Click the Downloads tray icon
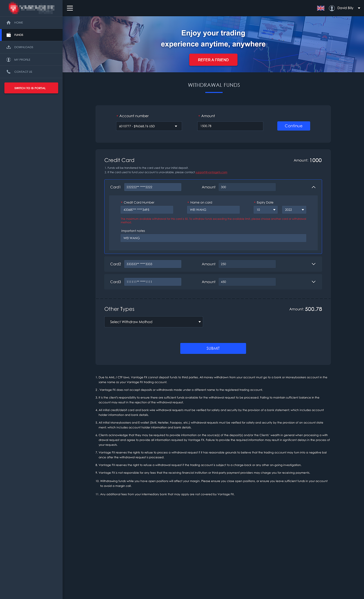The image size is (364, 599). (9, 47)
